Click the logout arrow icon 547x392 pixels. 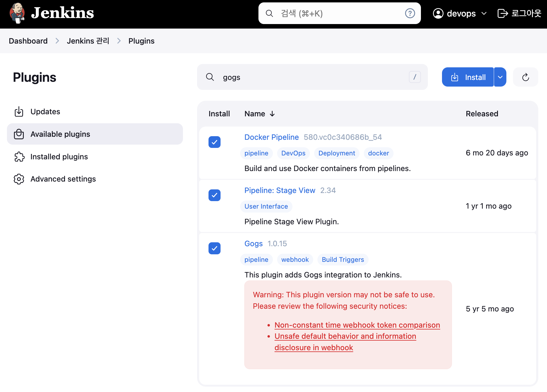(x=503, y=14)
